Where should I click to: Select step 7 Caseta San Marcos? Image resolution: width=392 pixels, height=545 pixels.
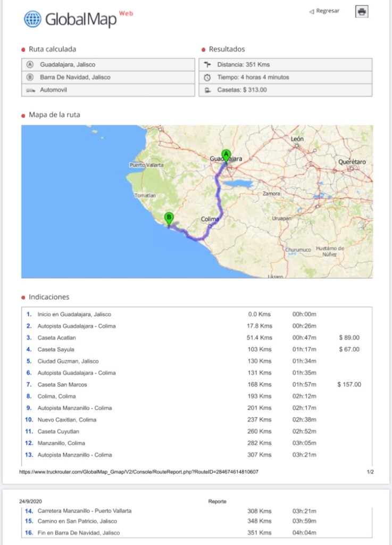62,385
